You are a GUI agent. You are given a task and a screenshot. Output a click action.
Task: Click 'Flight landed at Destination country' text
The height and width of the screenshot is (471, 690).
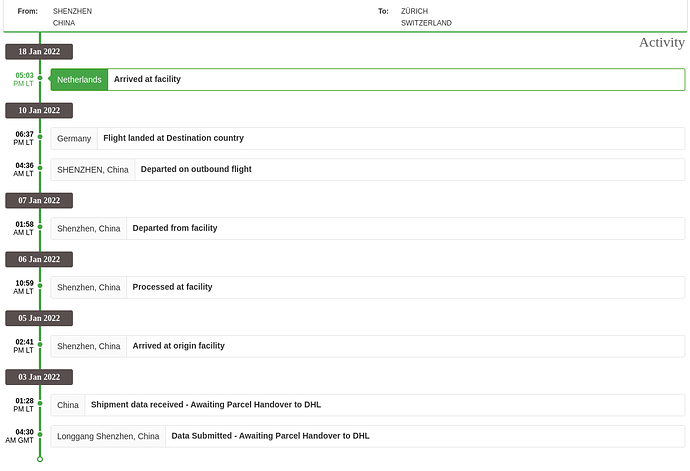(173, 138)
